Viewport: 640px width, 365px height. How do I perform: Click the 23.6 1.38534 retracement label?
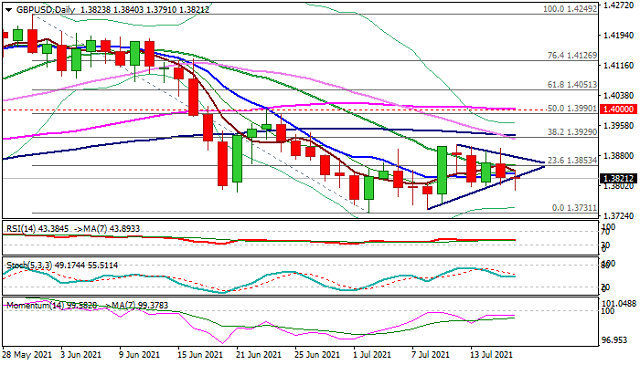[572, 160]
